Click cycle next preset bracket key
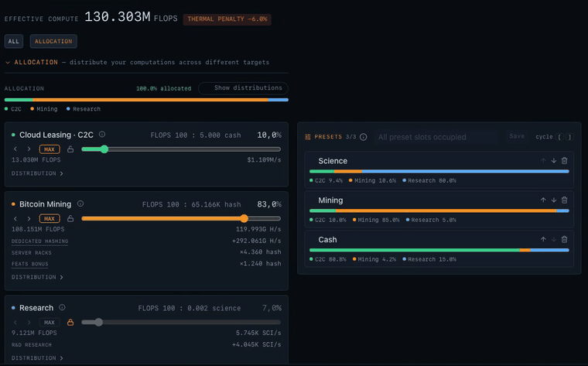Image resolution: width=588 pixels, height=366 pixels. click(x=569, y=137)
